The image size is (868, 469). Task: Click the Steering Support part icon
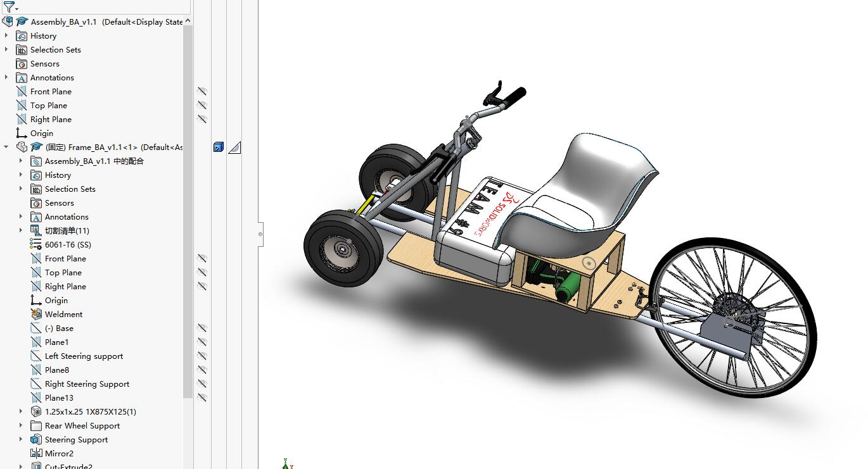click(36, 439)
